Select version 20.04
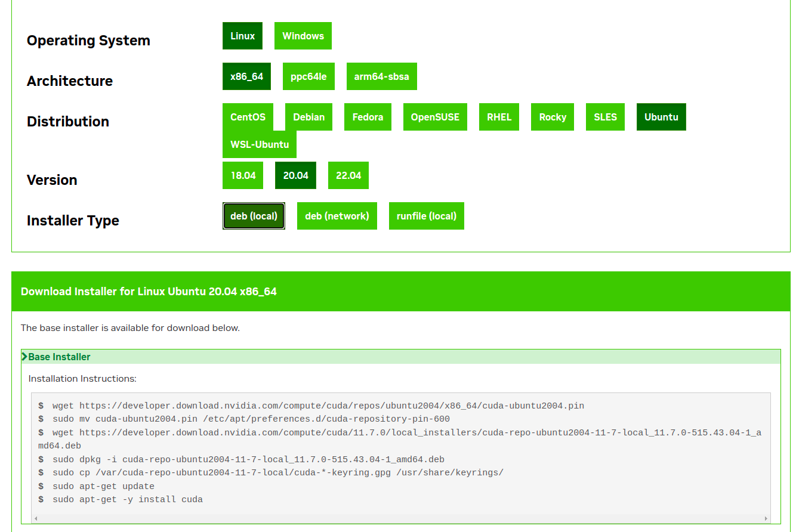796x532 pixels. point(295,175)
